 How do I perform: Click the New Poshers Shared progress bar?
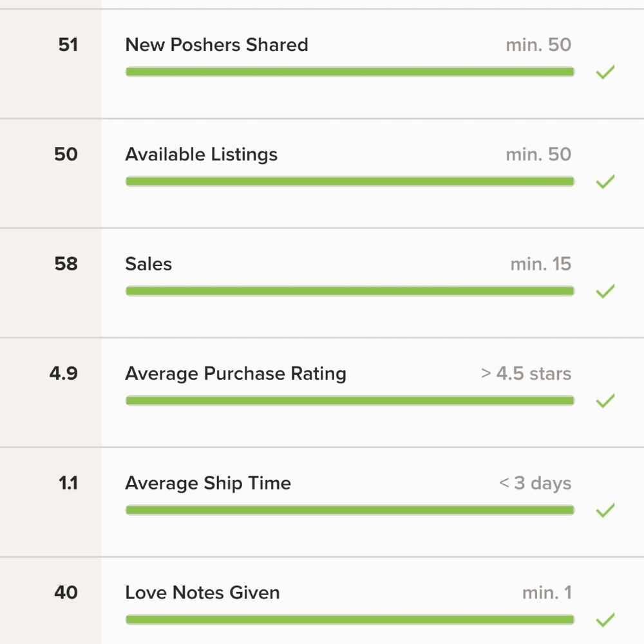tap(350, 72)
